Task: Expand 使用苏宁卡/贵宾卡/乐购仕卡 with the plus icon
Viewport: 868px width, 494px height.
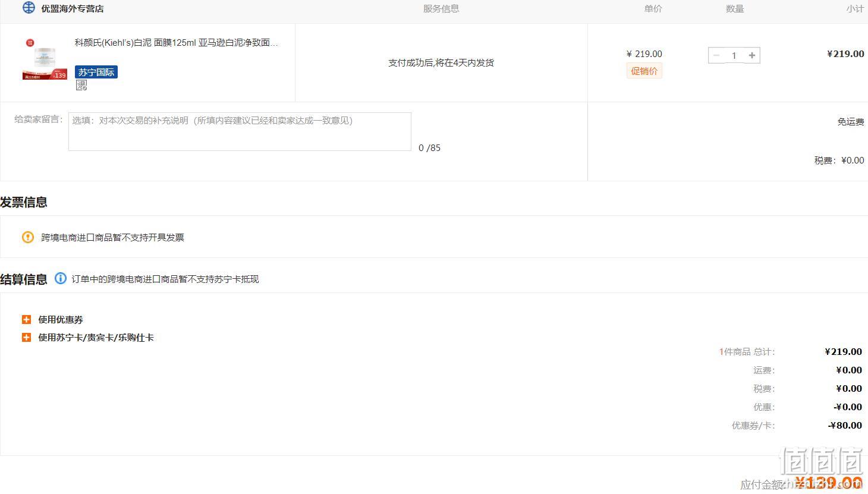Action: click(x=26, y=338)
